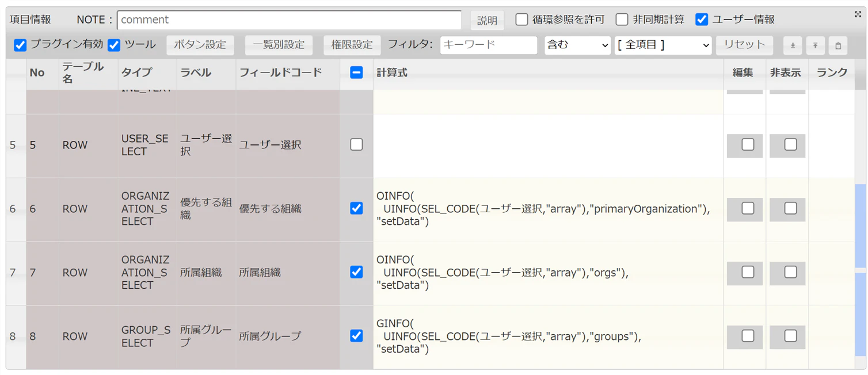
Task: Click the select-all checkbox in the table header
Action: (356, 72)
